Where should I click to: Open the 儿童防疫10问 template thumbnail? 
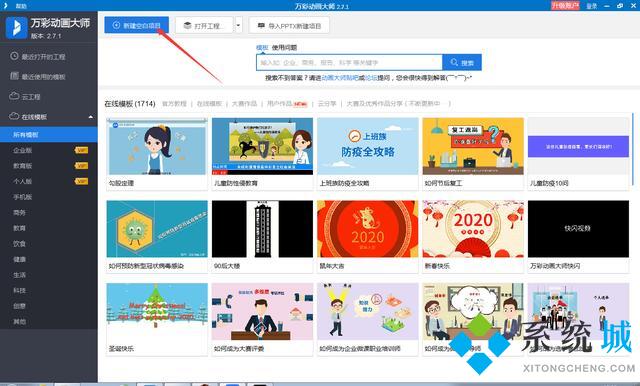pos(578,146)
